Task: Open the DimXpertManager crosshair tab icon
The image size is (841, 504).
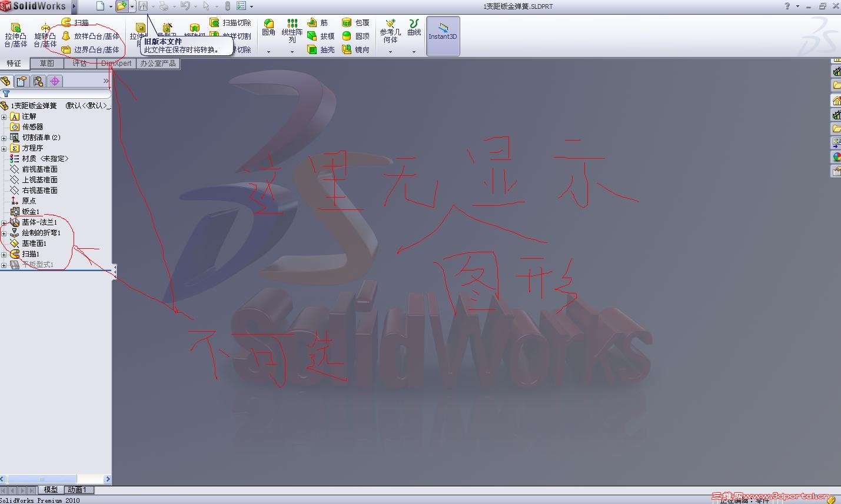Action: pos(55,81)
